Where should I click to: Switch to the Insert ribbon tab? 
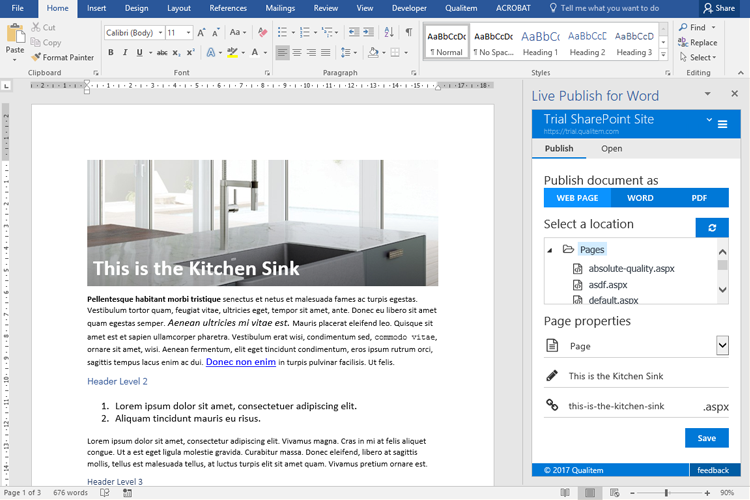(97, 8)
